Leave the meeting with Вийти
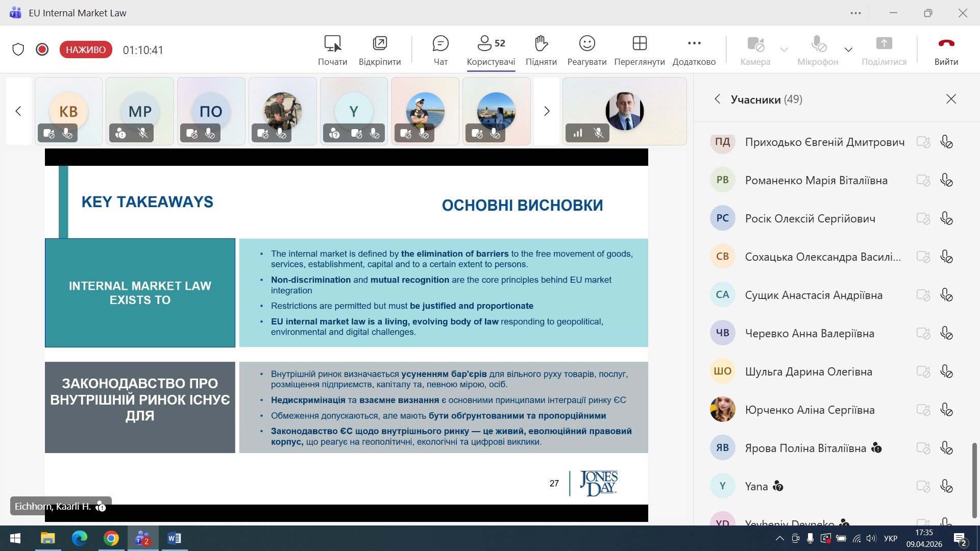 pos(946,50)
